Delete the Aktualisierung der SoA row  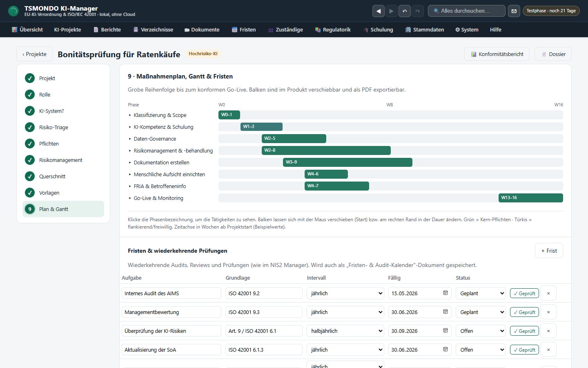[x=548, y=350]
